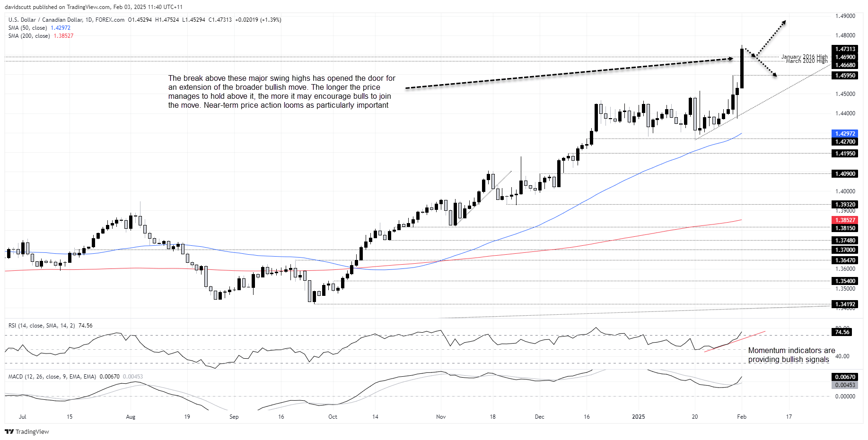This screenshot has width=868, height=440.
Task: Click the 1.34192 price level label
Action: pos(844,304)
